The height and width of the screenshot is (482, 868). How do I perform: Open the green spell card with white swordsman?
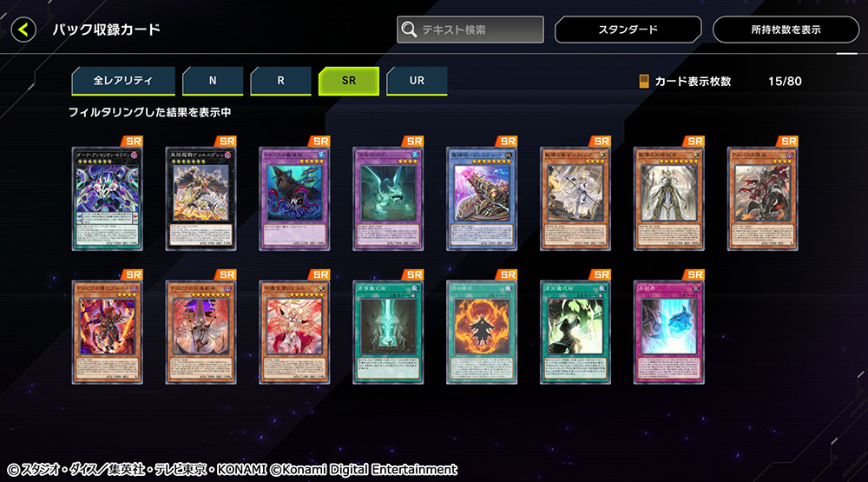575,333
